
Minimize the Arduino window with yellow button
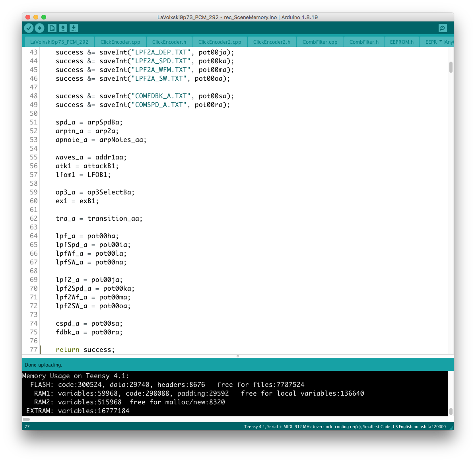point(36,17)
